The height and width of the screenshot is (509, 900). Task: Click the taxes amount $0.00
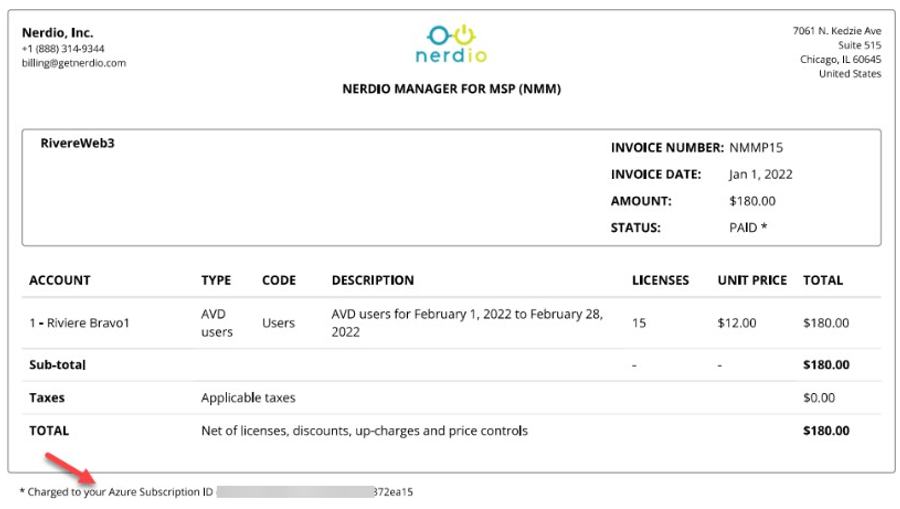point(819,398)
